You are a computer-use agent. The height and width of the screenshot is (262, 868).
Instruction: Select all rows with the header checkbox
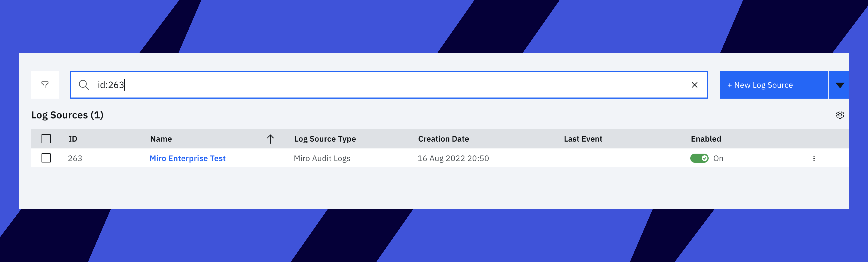[46, 139]
